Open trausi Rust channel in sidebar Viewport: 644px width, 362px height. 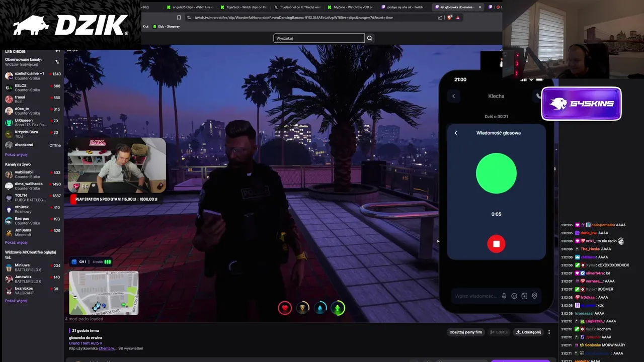33,99
